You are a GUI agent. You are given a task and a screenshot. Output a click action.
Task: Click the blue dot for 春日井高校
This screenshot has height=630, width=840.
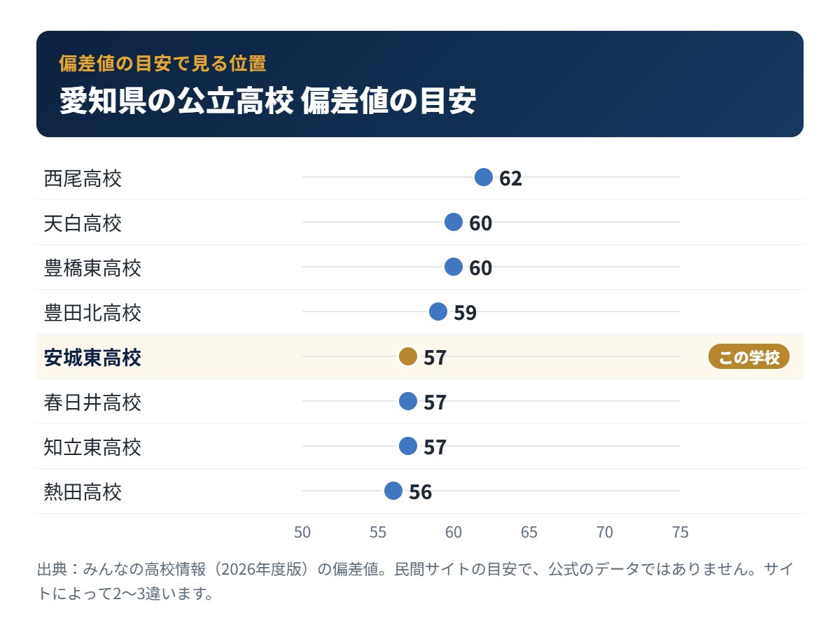tap(408, 401)
